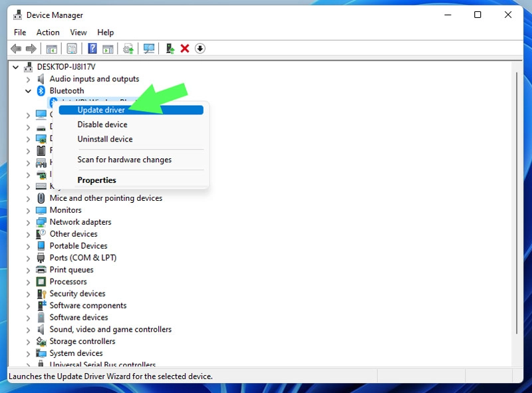Expand the Print queues chevron
The image size is (532, 393).
(x=28, y=270)
